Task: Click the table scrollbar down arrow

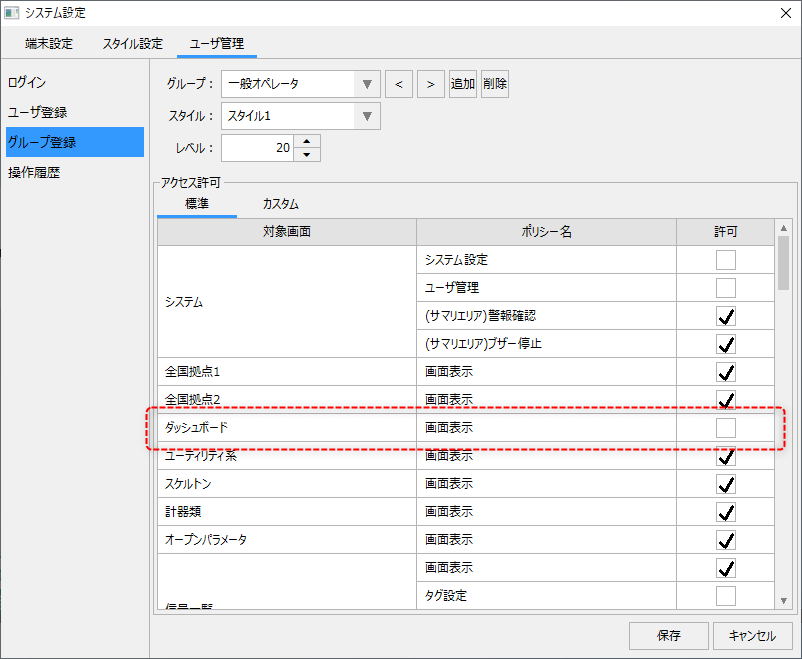Action: [784, 600]
